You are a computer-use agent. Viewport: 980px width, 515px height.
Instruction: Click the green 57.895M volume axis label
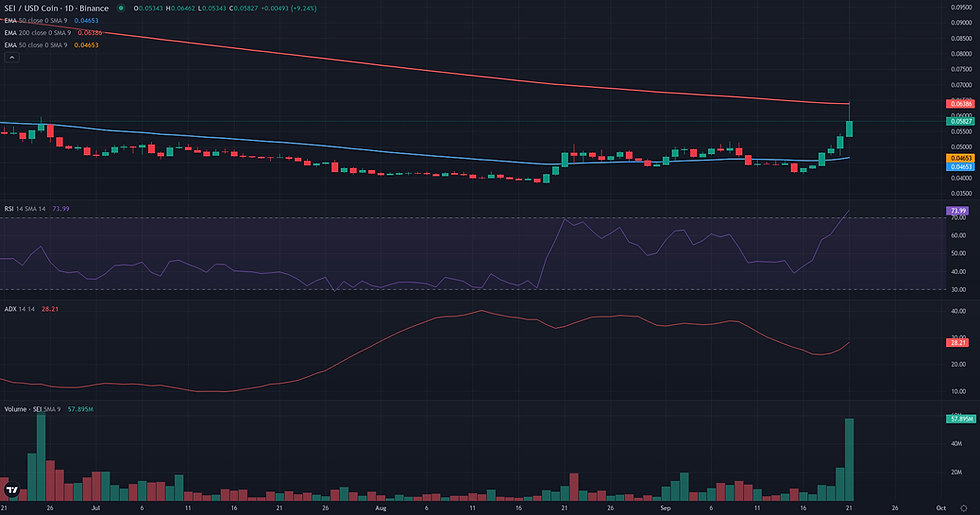point(961,419)
